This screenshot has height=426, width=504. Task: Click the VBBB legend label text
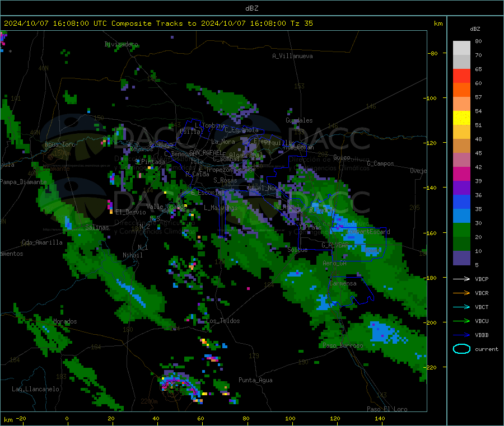click(x=482, y=335)
